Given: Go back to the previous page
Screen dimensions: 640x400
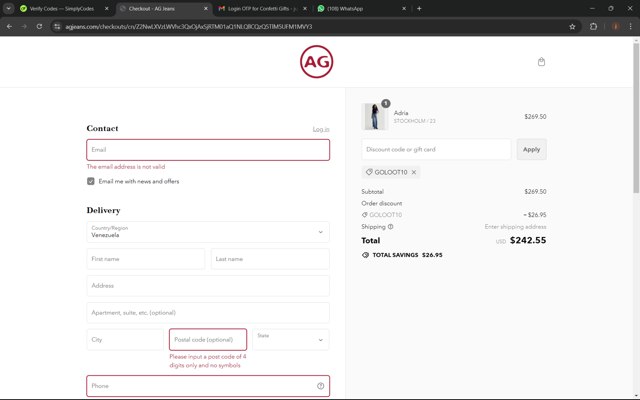Looking at the screenshot, I should point(9,27).
